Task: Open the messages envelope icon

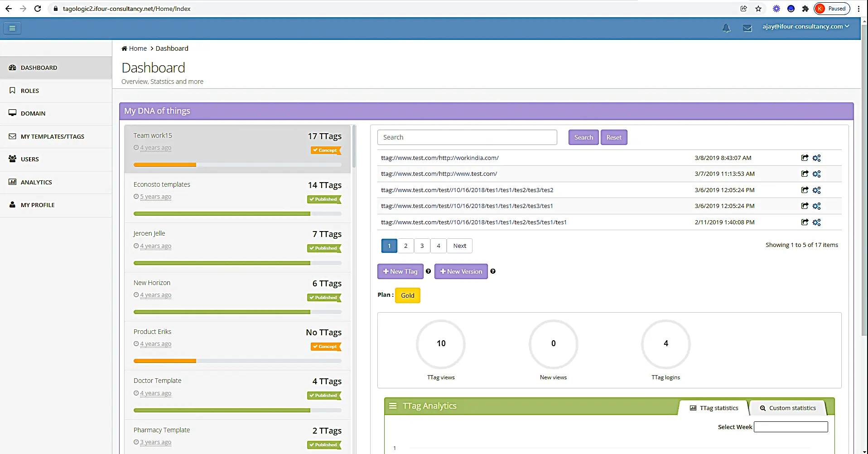Action: click(x=747, y=28)
